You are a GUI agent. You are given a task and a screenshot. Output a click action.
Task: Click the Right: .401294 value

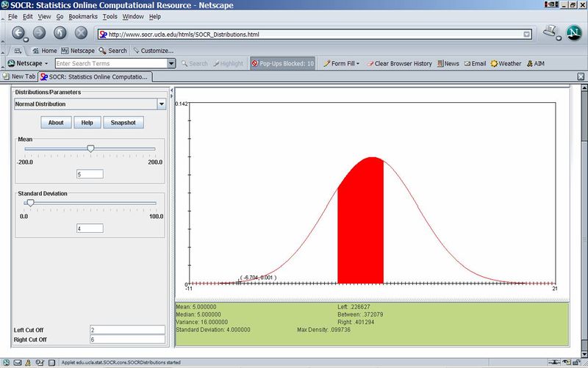[356, 322]
